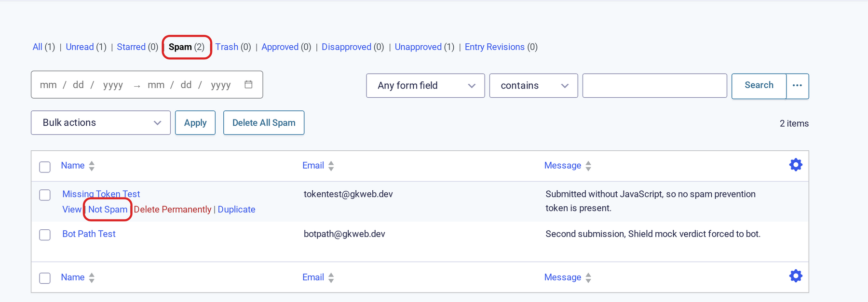
Task: Switch to the Starred entries filter
Action: tap(131, 47)
